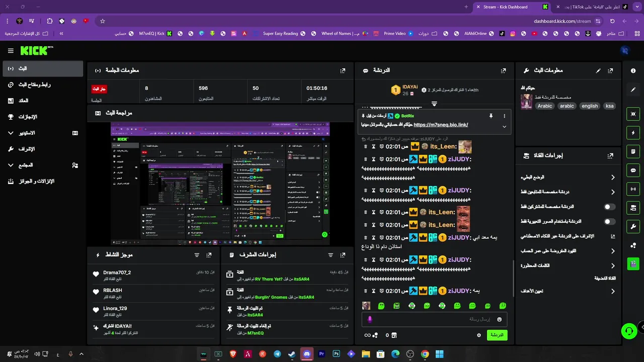Toggle the wrench panel icon in right toolbar
This screenshot has height=362, width=644.
(x=633, y=226)
